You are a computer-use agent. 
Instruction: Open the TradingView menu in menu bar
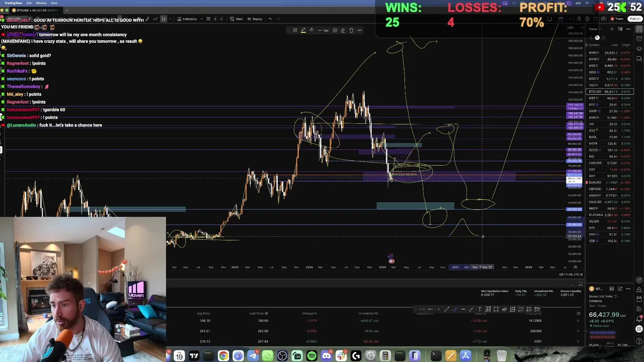[x=13, y=3]
